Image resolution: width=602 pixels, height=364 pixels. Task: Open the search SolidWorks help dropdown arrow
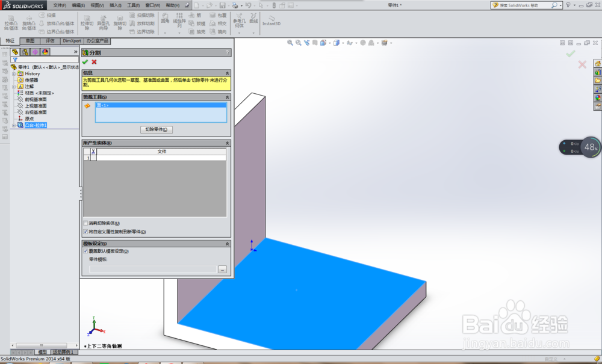561,5
